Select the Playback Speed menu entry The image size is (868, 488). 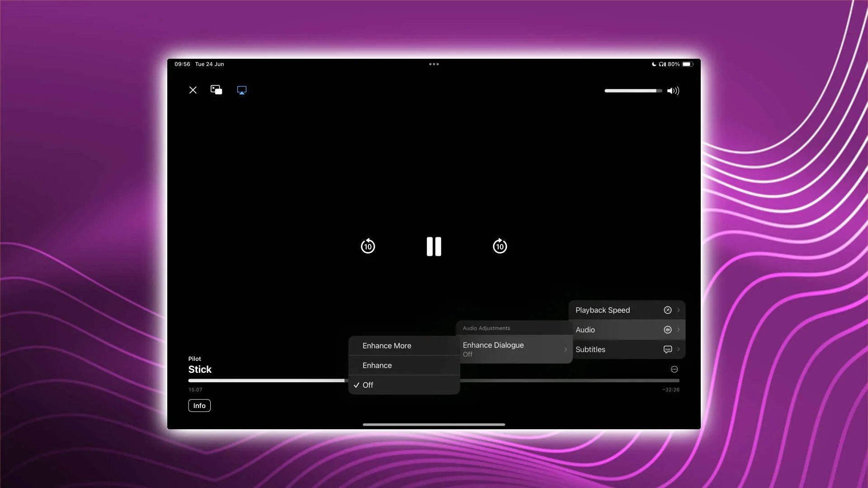[x=602, y=310]
